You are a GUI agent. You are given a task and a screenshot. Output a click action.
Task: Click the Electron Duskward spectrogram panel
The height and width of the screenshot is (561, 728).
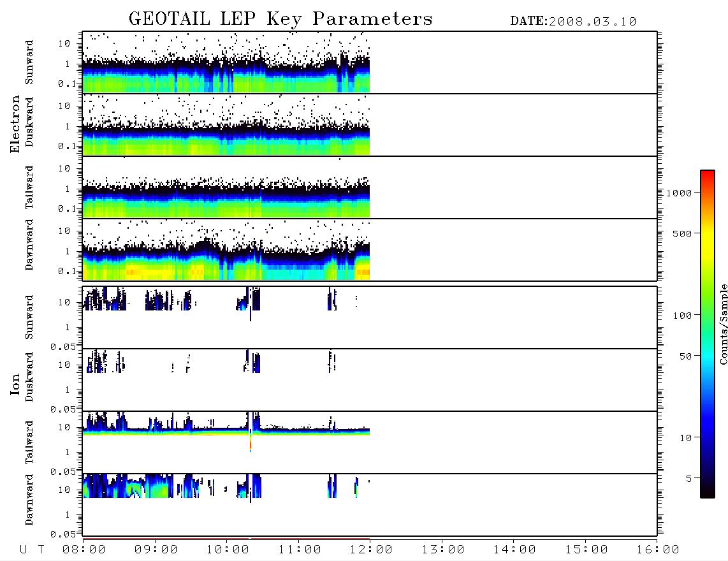[x=370, y=124]
